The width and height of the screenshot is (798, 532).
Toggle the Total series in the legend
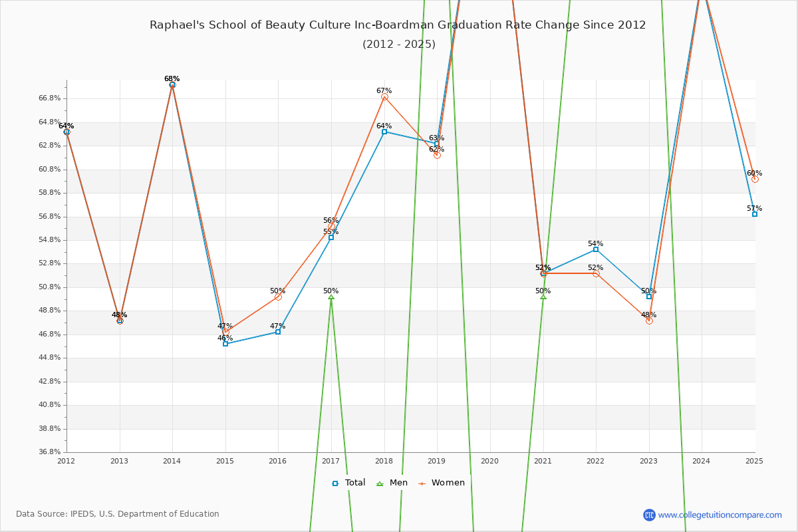(x=349, y=483)
